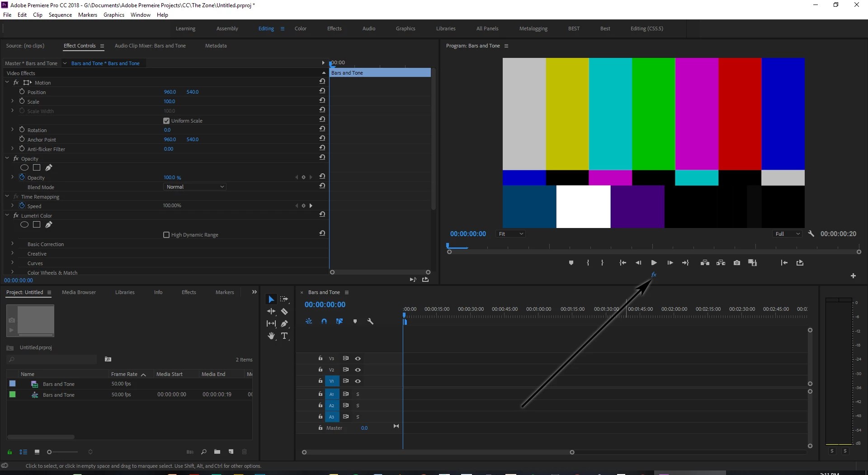Open timeline display settings wrench
The height and width of the screenshot is (475, 868).
coord(370,321)
